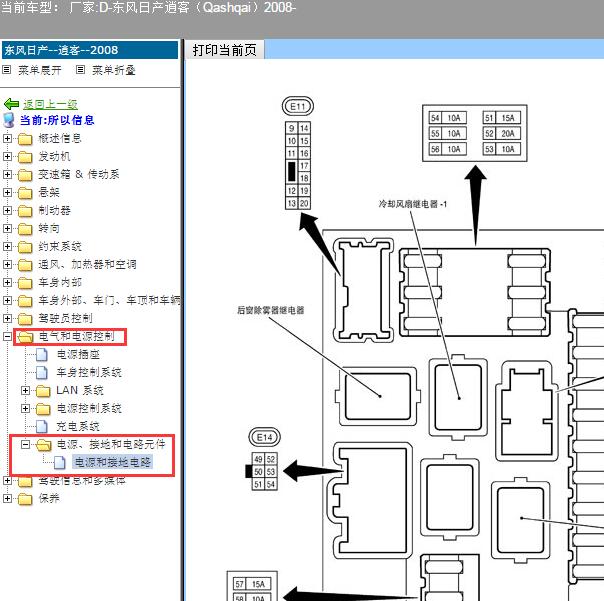Collapse the 电气和电源控制 node

tap(7, 336)
